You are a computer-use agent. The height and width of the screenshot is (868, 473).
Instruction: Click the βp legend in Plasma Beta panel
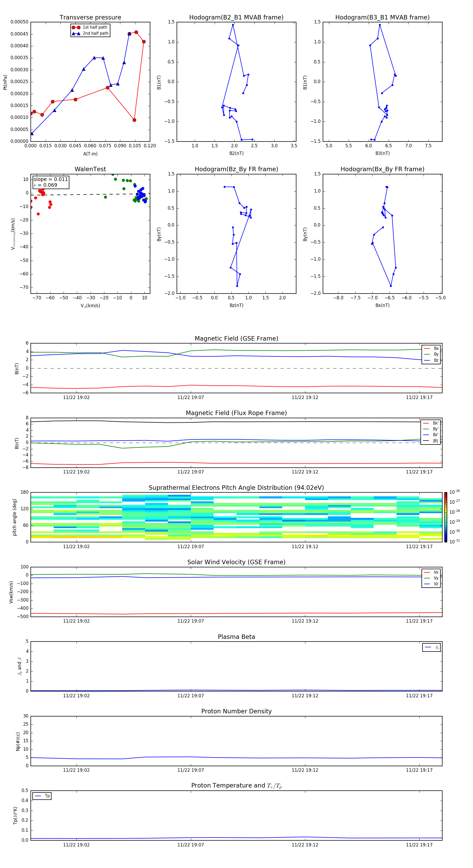click(x=431, y=647)
